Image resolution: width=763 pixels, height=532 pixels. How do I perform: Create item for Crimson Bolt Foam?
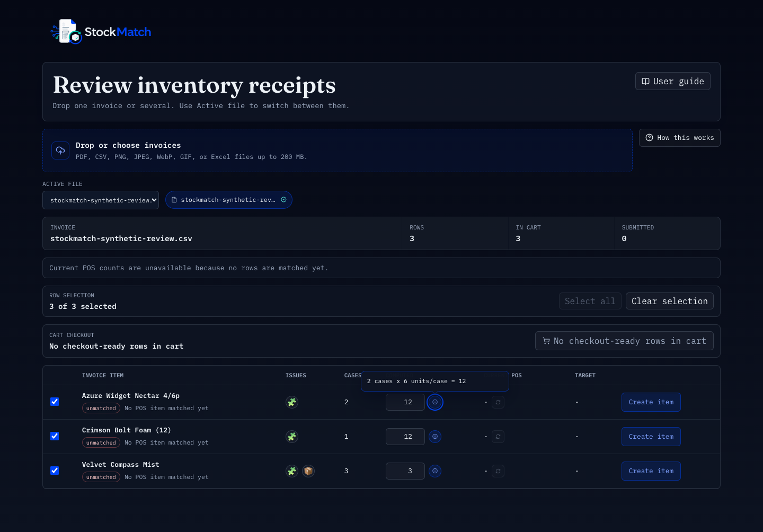pos(651,437)
